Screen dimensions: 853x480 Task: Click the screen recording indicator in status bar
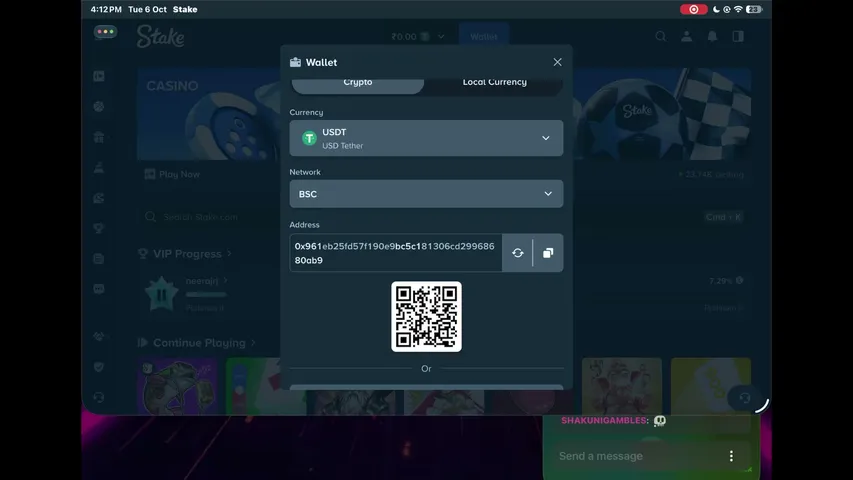click(694, 9)
